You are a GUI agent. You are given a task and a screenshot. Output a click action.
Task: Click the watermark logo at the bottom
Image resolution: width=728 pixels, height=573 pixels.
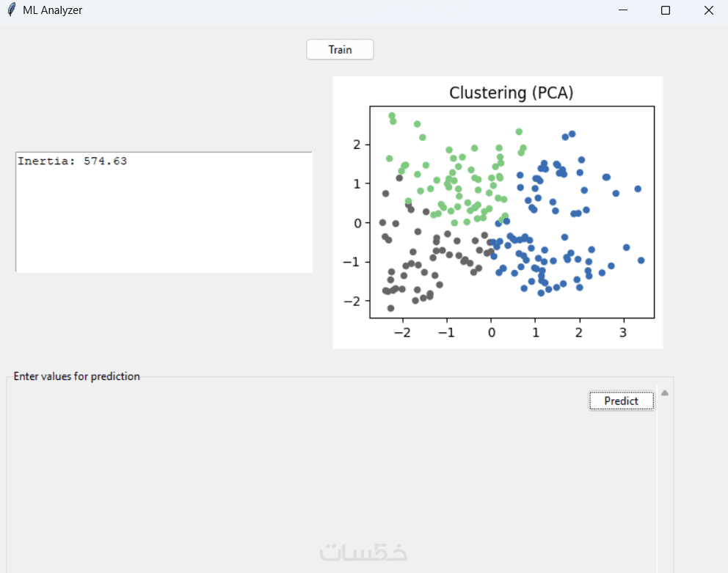363,552
